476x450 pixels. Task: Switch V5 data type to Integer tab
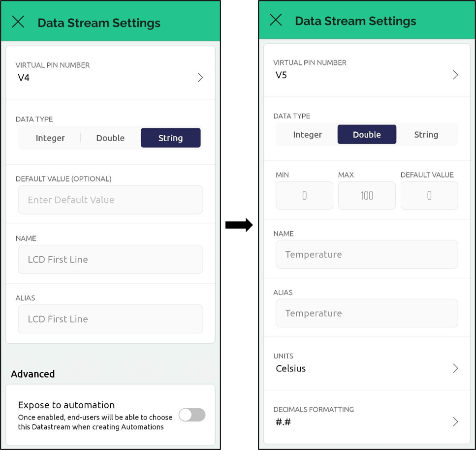pyautogui.click(x=307, y=134)
